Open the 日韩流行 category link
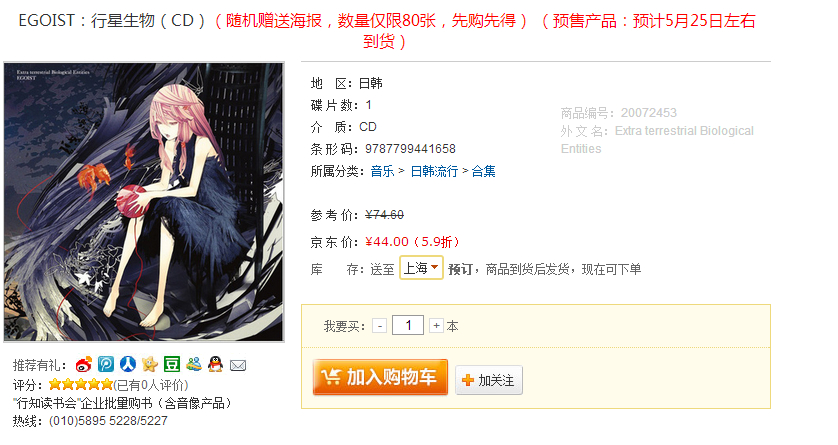The height and width of the screenshot is (445, 838). click(x=434, y=171)
